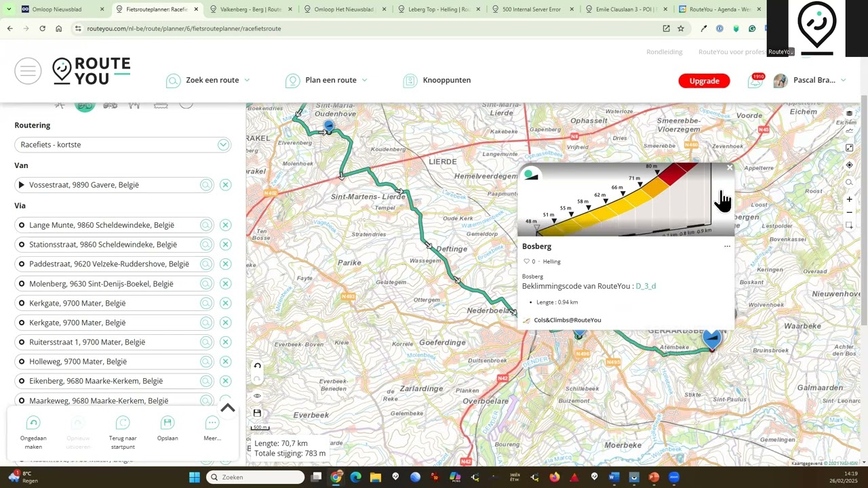Switch to the 500 Internal Server Error tab

point(531,9)
